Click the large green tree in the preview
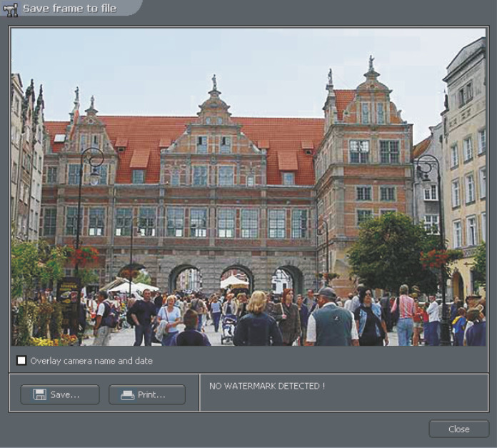Screen dimensions: 497x448 click(x=388, y=252)
